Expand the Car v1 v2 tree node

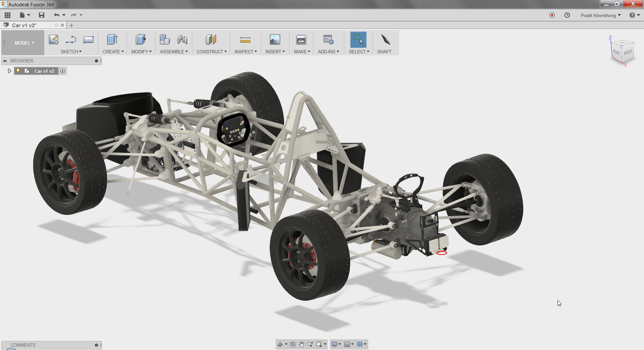click(x=9, y=71)
